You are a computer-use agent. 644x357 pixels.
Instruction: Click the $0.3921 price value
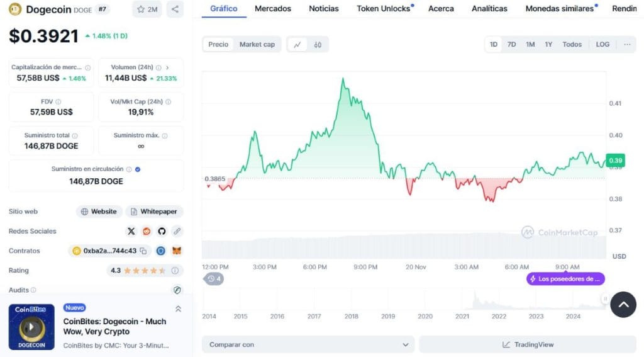tap(43, 36)
